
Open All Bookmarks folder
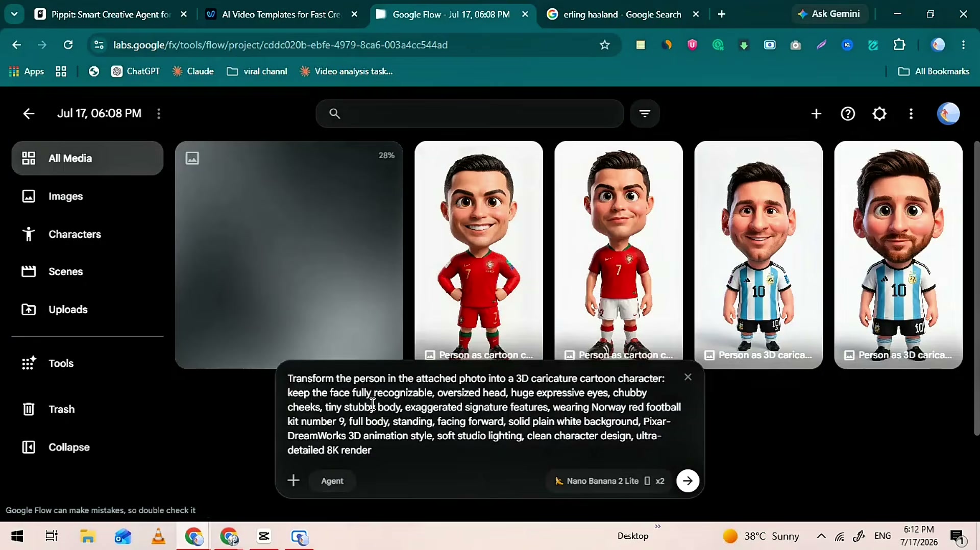934,71
